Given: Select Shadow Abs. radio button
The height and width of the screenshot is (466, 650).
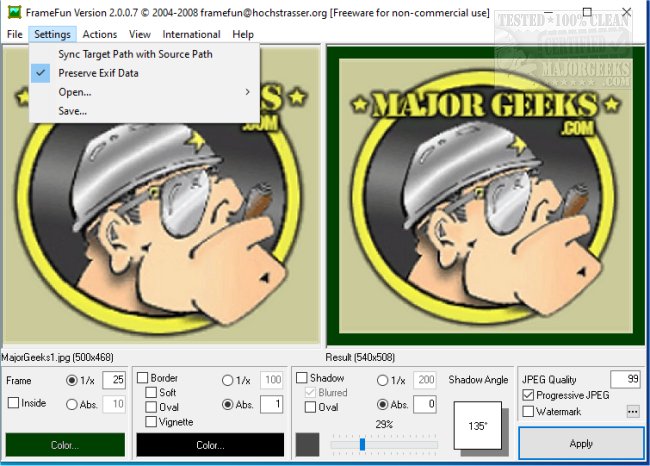Looking at the screenshot, I should 382,404.
